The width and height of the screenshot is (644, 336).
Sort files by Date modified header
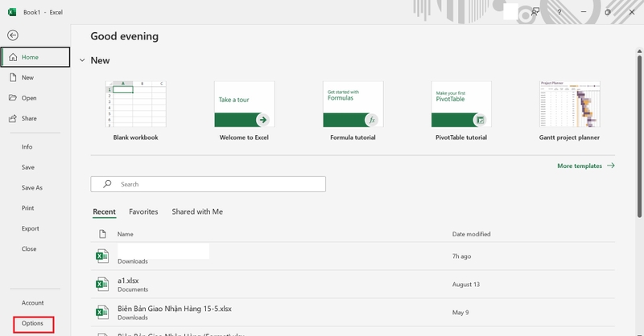point(472,234)
